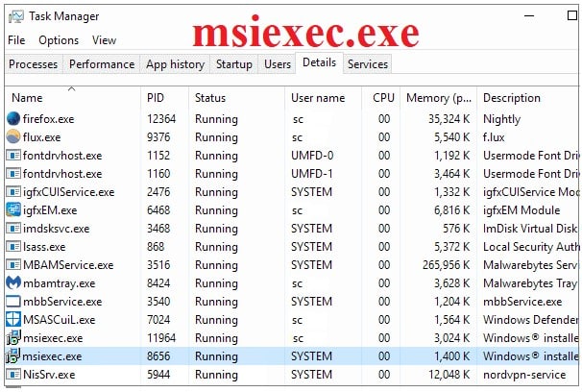Click the MSASCuiL.exe Defender shield icon

tap(13, 320)
